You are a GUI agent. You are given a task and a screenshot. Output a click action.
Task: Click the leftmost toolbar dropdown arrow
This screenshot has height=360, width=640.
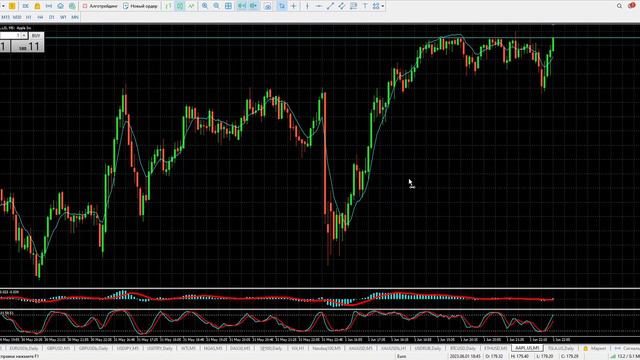coord(3,6)
